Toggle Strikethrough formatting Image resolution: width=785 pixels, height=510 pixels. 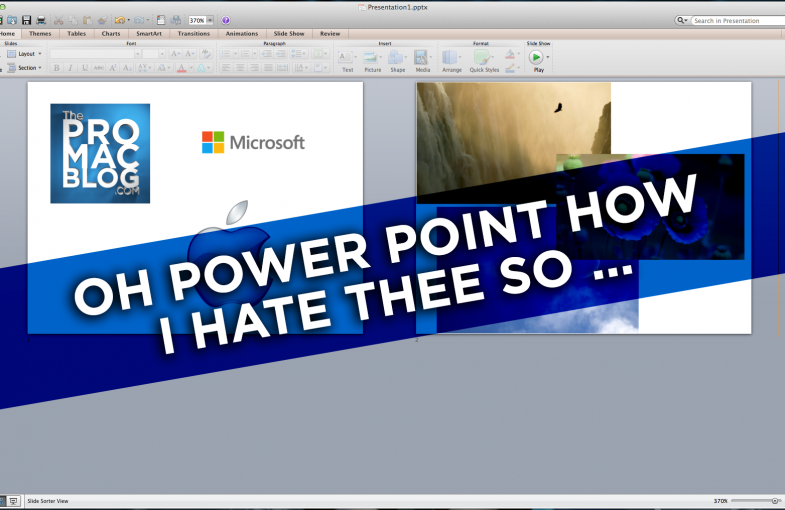click(x=99, y=68)
